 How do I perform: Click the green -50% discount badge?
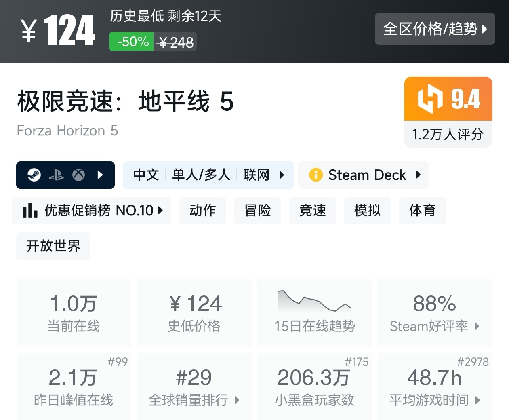coord(132,42)
